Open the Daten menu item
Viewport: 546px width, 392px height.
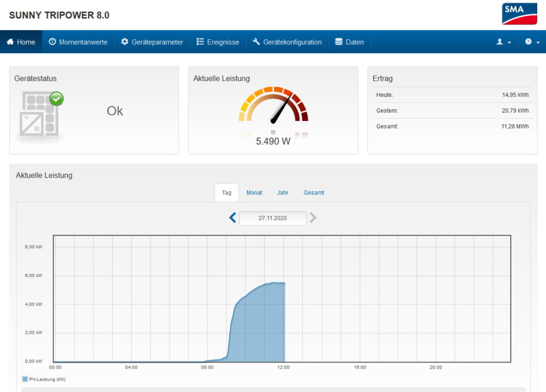click(x=349, y=42)
